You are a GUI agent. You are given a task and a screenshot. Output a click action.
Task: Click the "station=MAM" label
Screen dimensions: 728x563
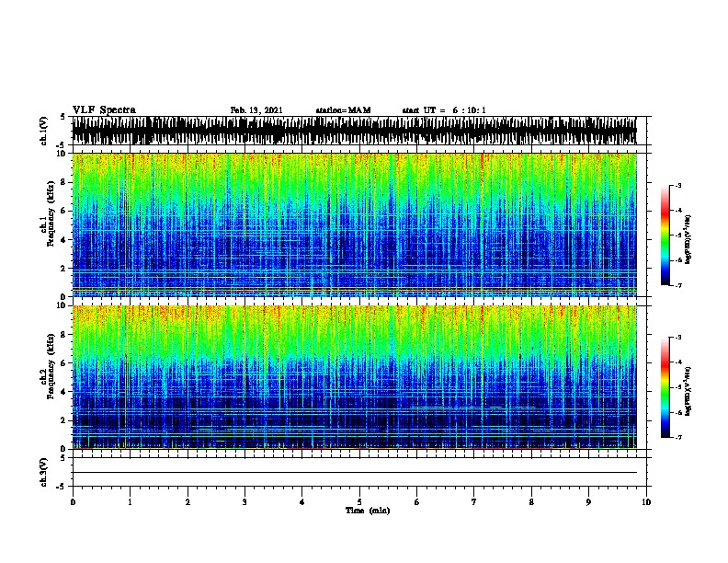click(343, 110)
